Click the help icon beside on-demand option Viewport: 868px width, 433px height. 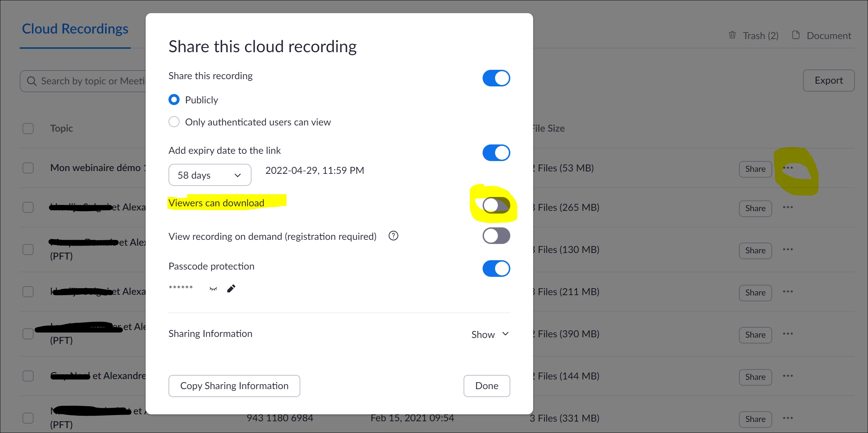click(x=393, y=236)
